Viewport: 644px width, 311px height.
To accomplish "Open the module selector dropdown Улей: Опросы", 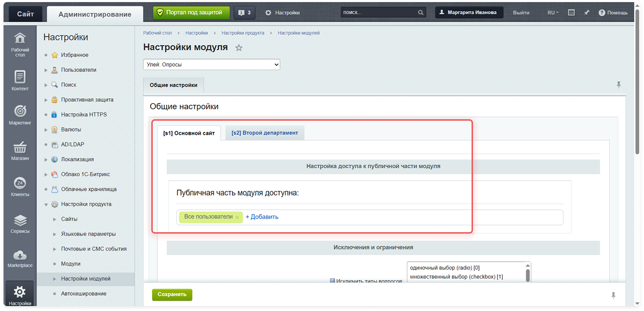I will (211, 65).
